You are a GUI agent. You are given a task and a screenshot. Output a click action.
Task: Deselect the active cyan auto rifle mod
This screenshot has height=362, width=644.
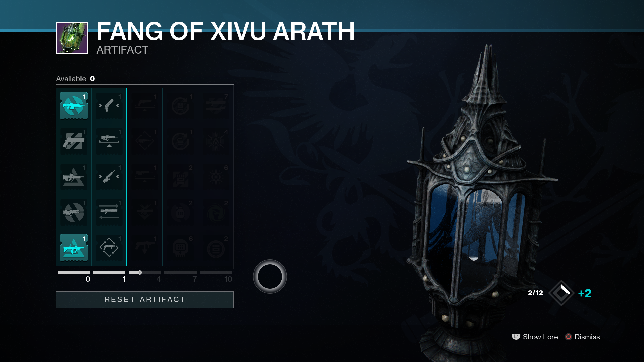[x=74, y=106]
